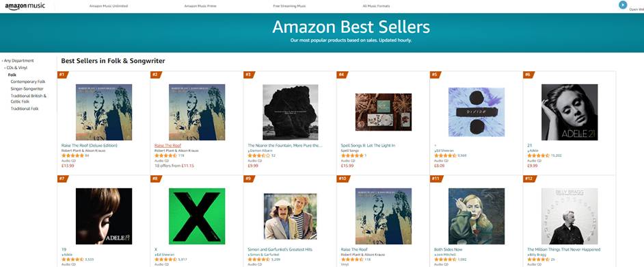Open Amazon Music Prime tab
This screenshot has height=267, width=644.
pyautogui.click(x=200, y=6)
